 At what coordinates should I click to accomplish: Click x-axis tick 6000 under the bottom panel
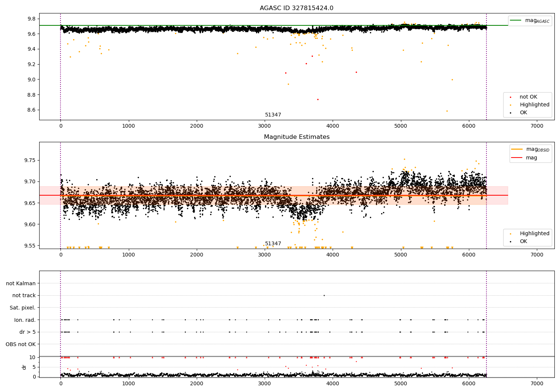coord(469,384)
